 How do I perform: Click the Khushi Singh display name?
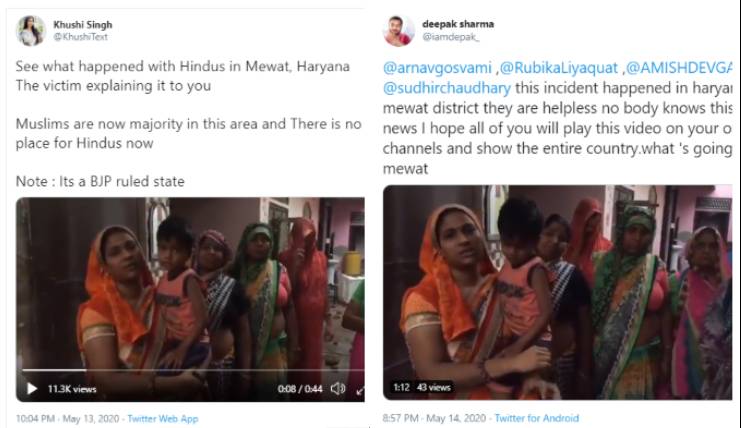tap(81, 23)
